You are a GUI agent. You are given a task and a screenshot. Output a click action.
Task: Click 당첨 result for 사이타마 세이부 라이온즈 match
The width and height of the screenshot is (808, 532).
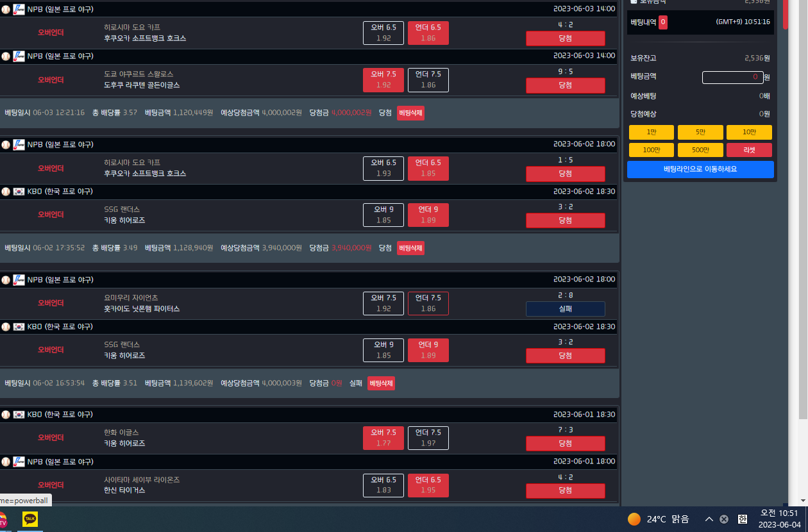[565, 490]
